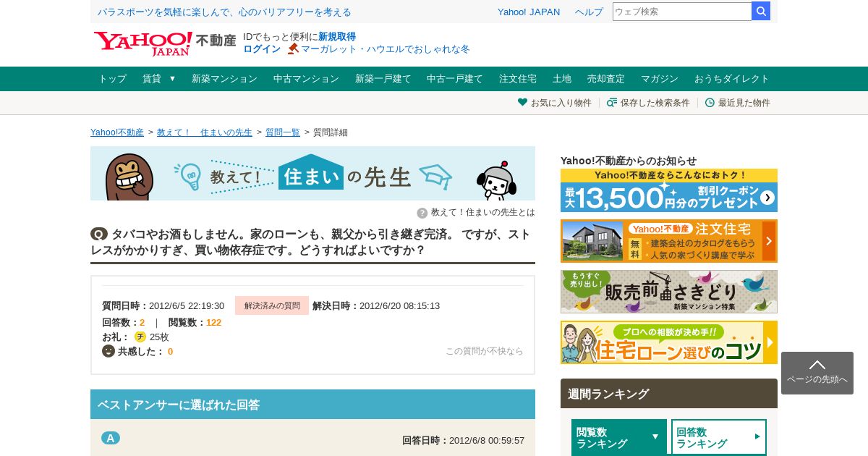Click the arrow on 住宅ローン選びのコツ banner
The height and width of the screenshot is (456, 868).
point(770,342)
